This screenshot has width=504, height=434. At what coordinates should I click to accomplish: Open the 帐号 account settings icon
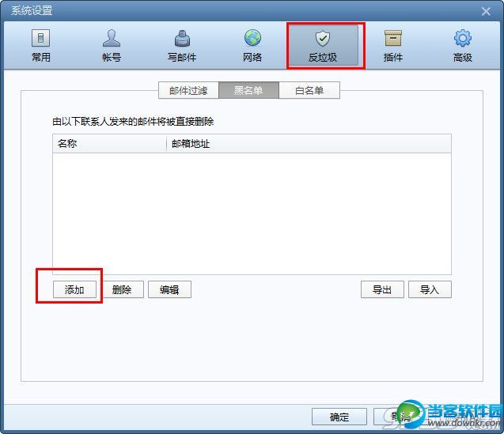(112, 38)
